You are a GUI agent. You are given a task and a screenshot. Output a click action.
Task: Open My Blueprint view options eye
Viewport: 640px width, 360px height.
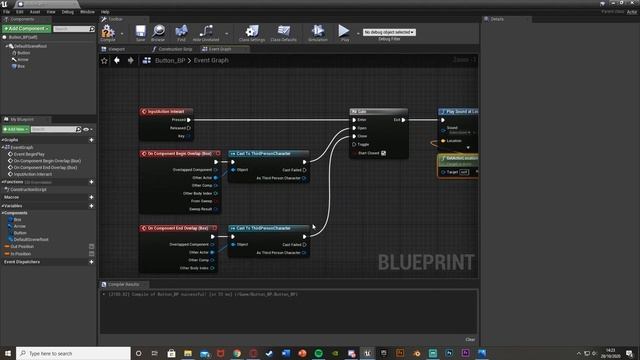tap(87, 129)
